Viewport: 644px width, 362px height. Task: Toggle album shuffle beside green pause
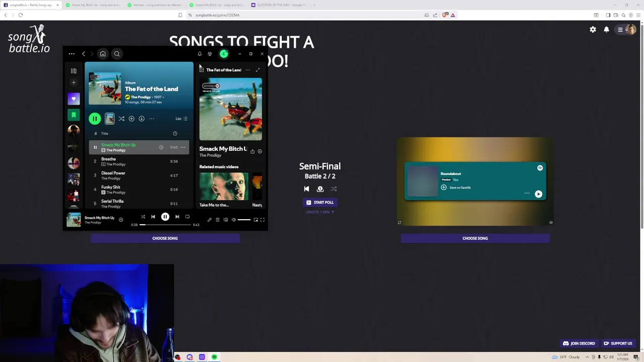121,119
